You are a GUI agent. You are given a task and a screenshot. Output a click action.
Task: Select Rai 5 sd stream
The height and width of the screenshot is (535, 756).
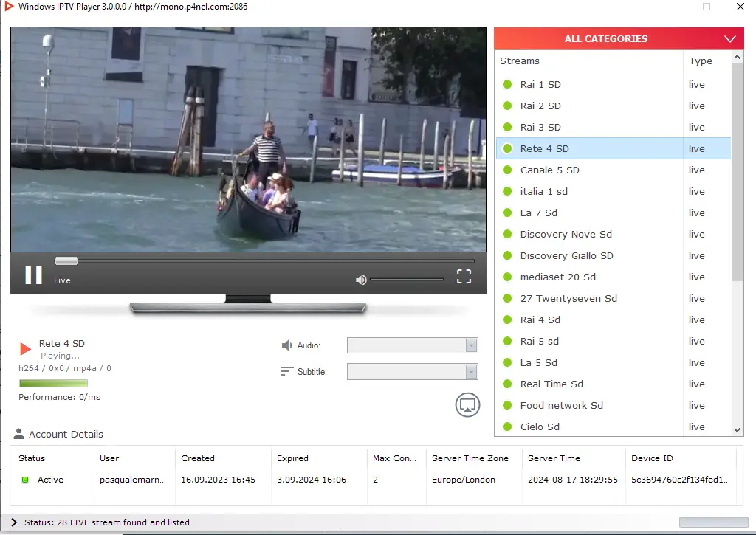614,341
